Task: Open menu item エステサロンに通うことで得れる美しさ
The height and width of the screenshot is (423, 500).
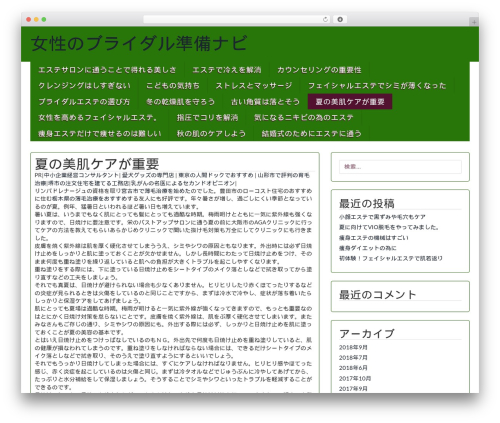Action: point(107,70)
